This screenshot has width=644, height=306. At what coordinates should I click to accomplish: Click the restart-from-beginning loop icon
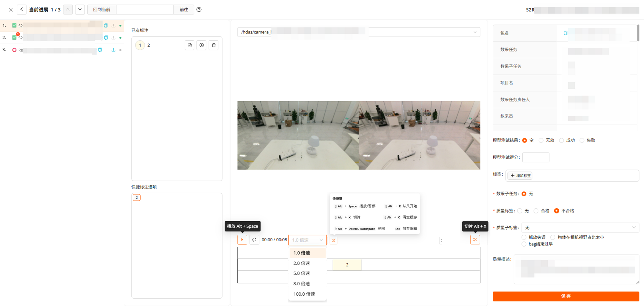click(x=254, y=240)
